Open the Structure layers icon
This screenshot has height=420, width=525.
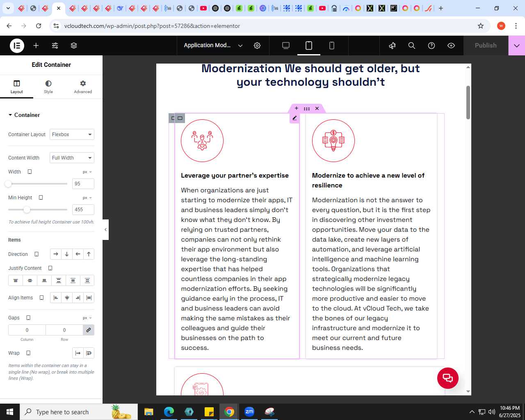[x=74, y=46]
